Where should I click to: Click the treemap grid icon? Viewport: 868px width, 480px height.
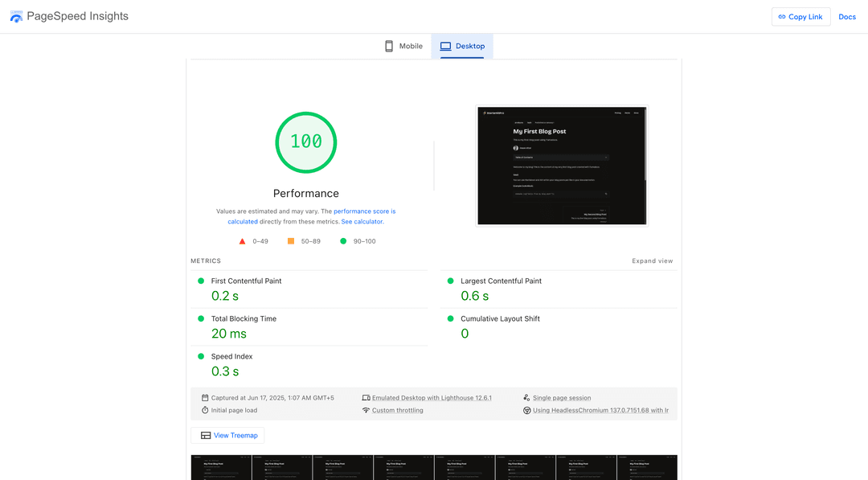click(x=206, y=436)
